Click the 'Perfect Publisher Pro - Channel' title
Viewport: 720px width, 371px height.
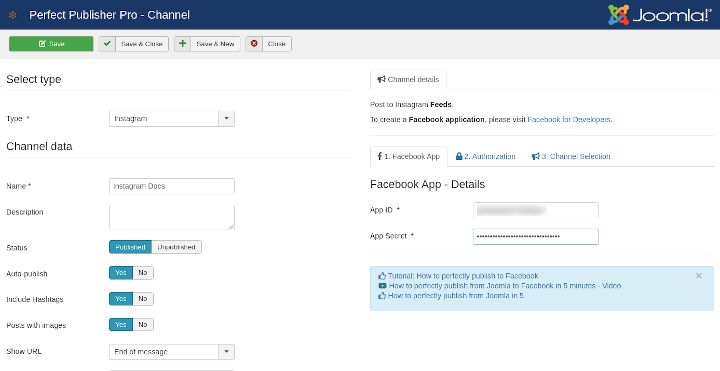point(109,15)
